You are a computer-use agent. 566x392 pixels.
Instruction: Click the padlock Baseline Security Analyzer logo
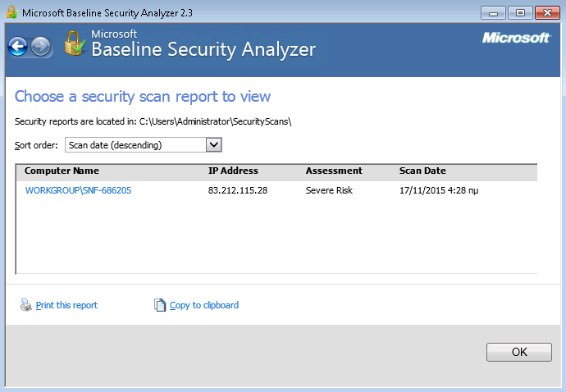point(75,43)
